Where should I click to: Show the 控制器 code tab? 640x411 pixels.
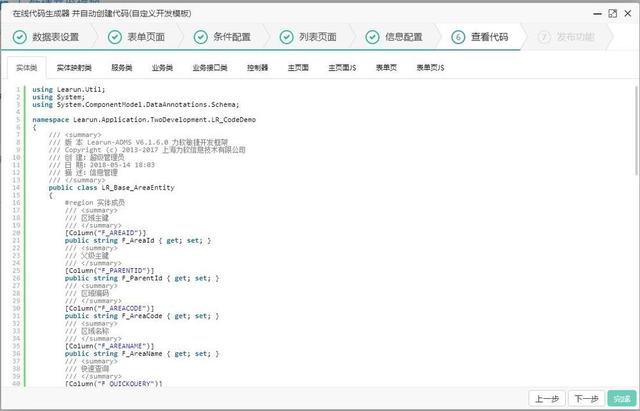click(258, 68)
